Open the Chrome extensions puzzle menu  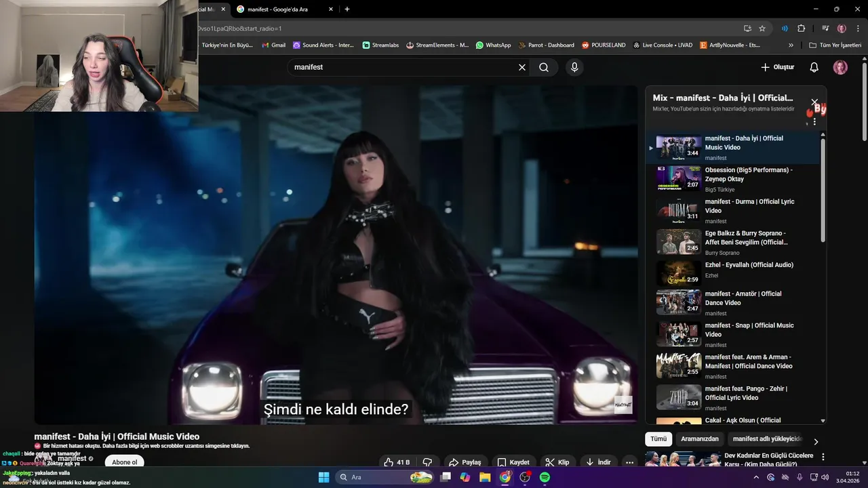(x=802, y=28)
